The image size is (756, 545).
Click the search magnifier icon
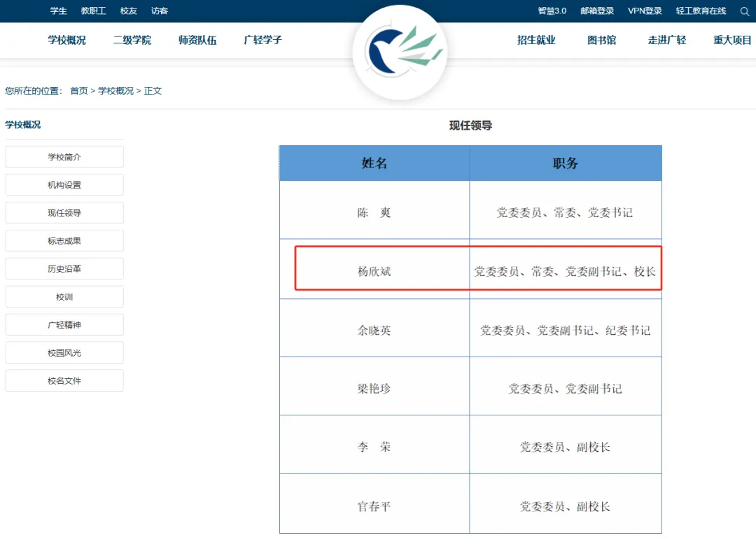[745, 11]
